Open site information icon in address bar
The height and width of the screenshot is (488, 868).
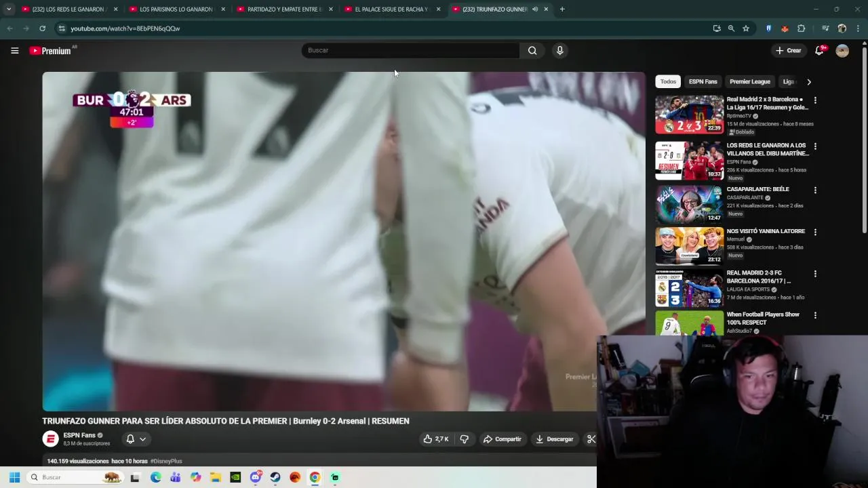(61, 28)
